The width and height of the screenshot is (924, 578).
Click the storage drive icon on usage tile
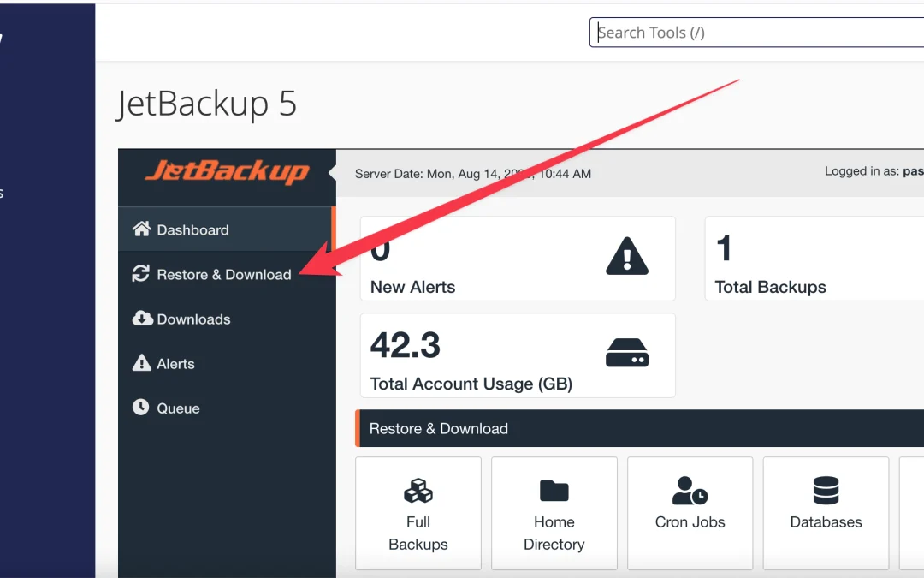point(627,354)
